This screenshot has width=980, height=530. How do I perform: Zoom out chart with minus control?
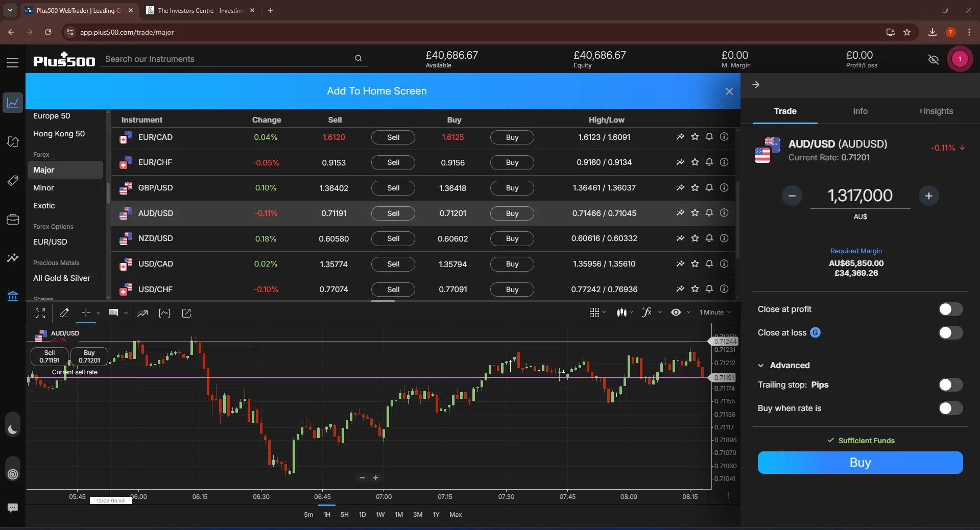tap(362, 478)
